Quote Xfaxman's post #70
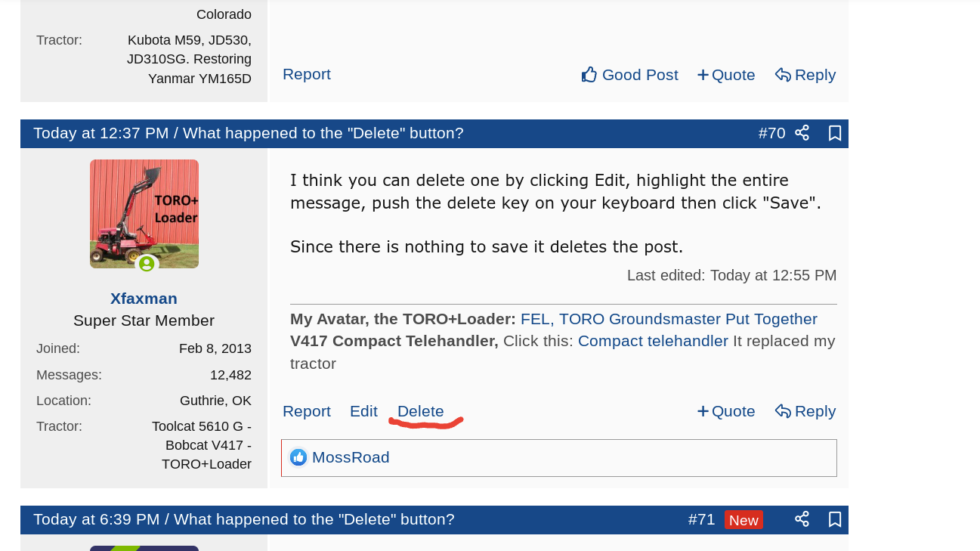 tap(726, 411)
